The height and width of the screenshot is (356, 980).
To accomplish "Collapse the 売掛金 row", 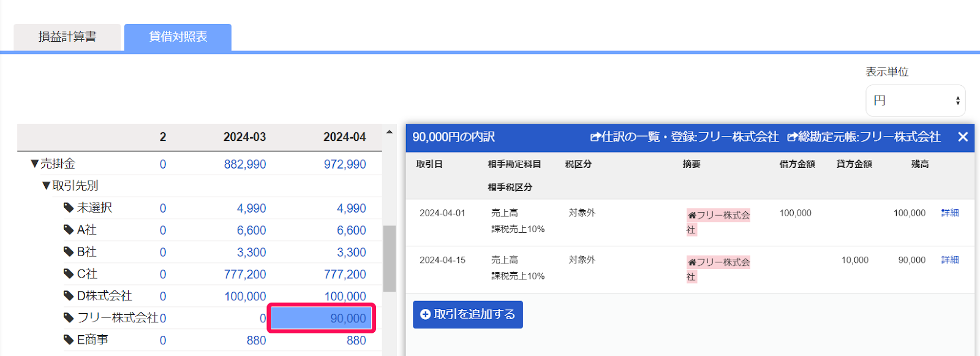I will pos(34,164).
